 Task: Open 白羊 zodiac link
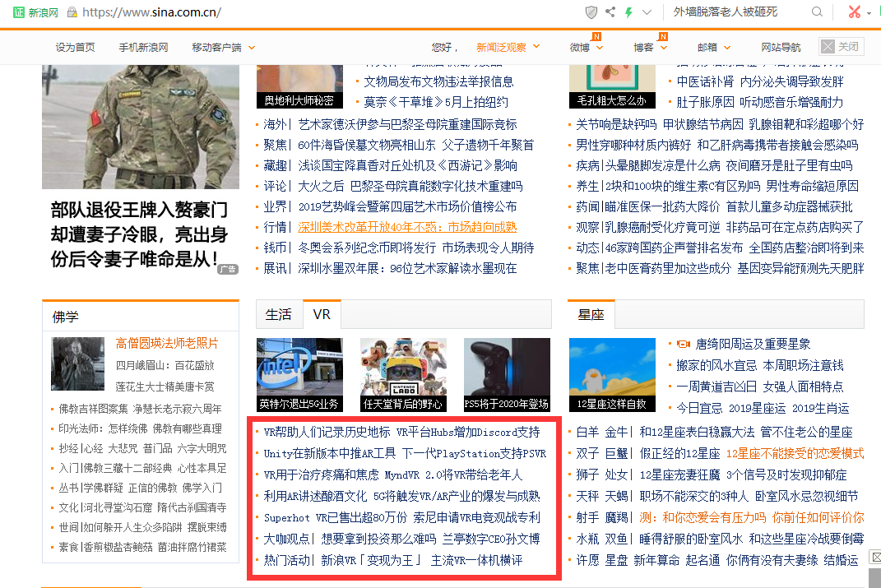[x=587, y=432]
